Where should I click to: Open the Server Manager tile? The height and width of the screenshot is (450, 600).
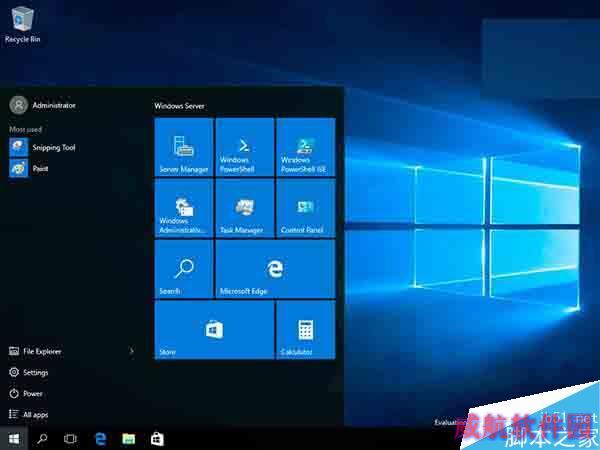(184, 148)
